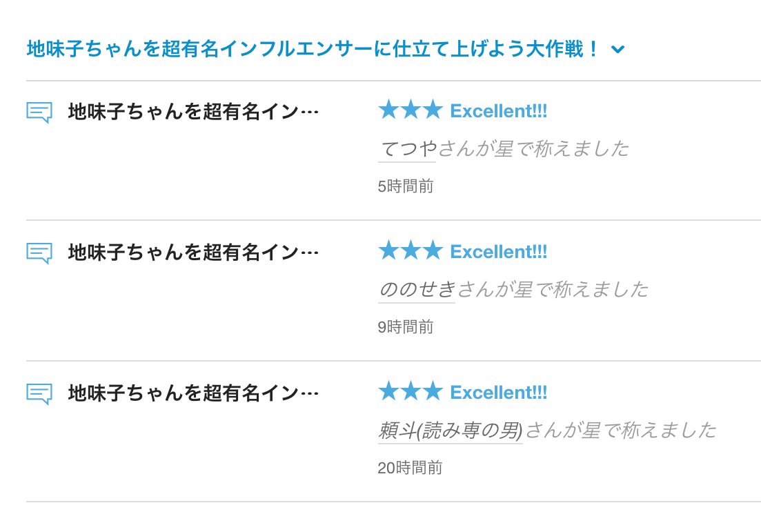Image resolution: width=761 pixels, height=532 pixels.
Task: Click Excellent!!! label in second review
Action: click(498, 252)
